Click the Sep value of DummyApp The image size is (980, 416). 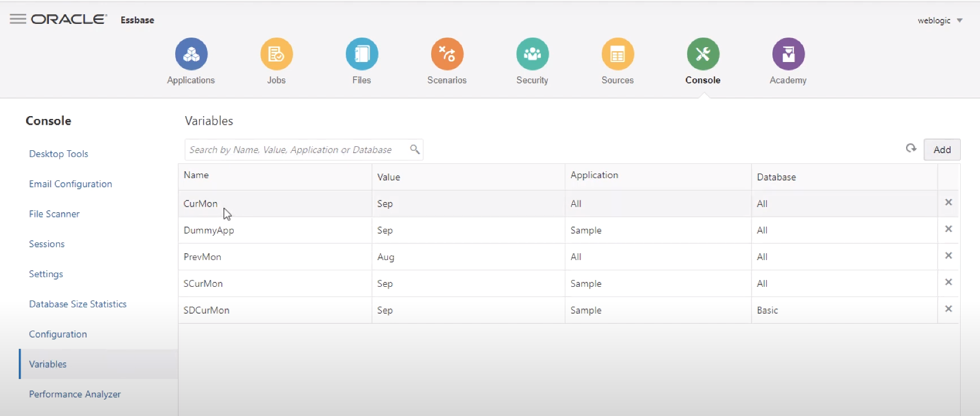[385, 230]
